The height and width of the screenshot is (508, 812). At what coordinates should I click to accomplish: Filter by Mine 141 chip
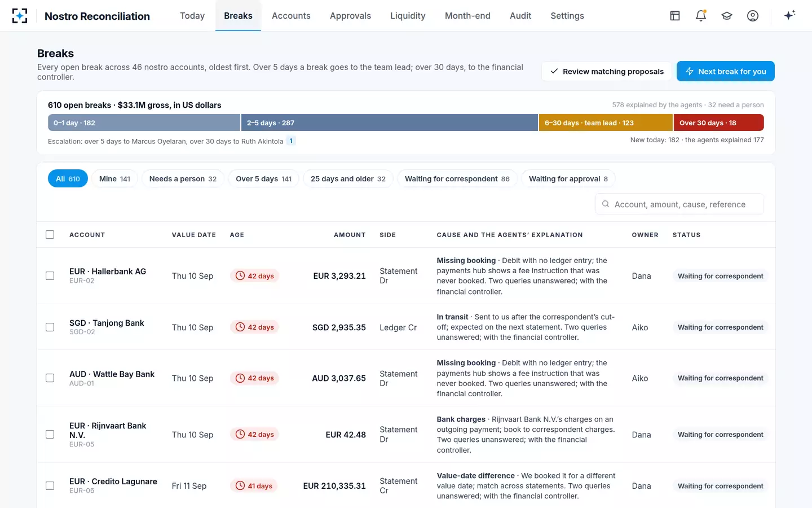(114, 179)
